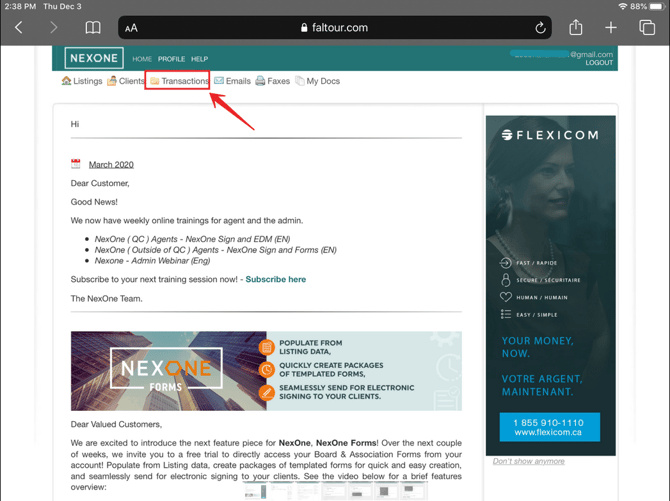Click the LOGOUT link

599,62
